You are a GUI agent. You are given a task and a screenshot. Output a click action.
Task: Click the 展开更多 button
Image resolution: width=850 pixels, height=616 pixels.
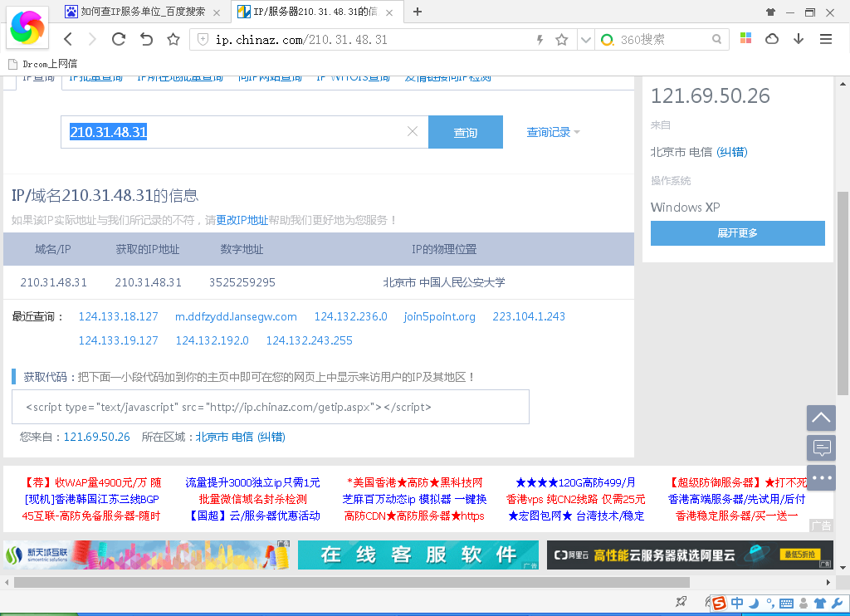click(x=737, y=233)
